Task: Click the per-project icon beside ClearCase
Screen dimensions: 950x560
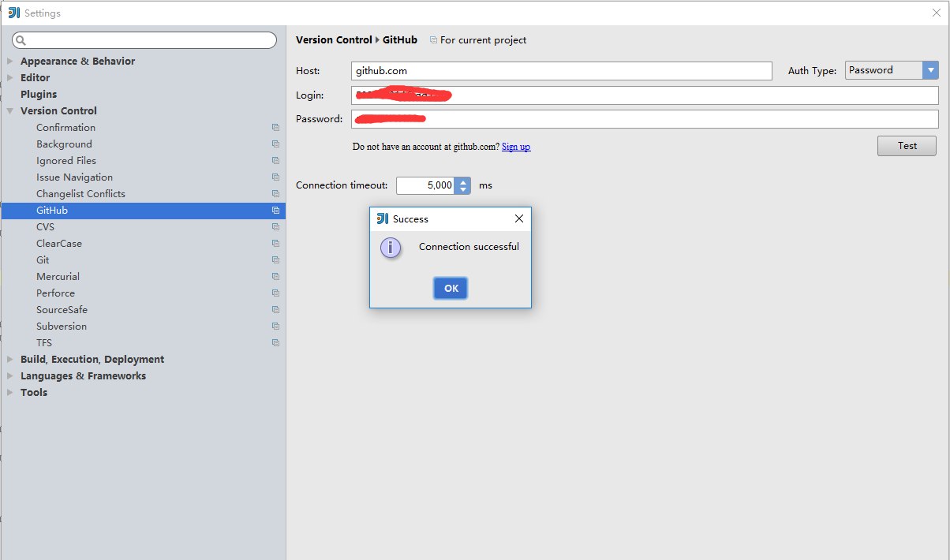Action: (x=275, y=244)
